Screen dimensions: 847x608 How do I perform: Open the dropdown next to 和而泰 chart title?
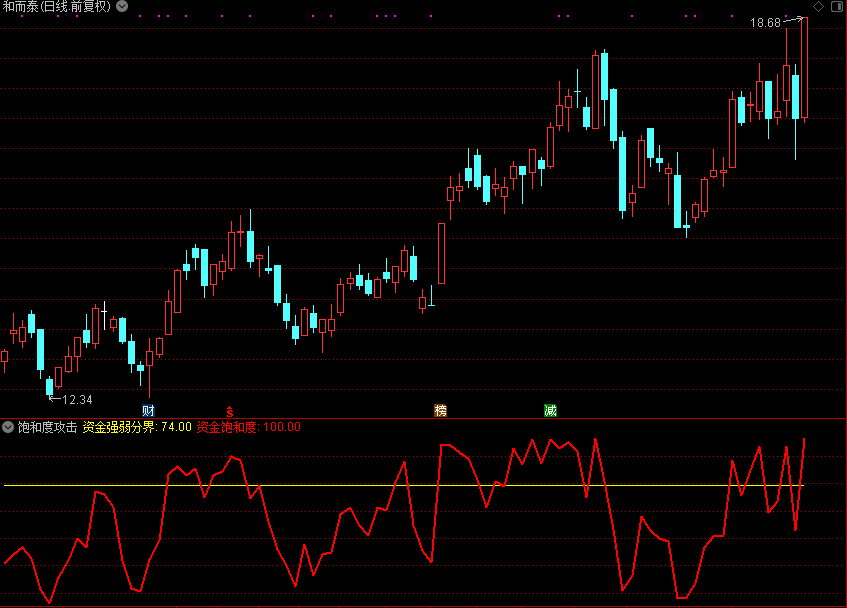click(x=123, y=6)
